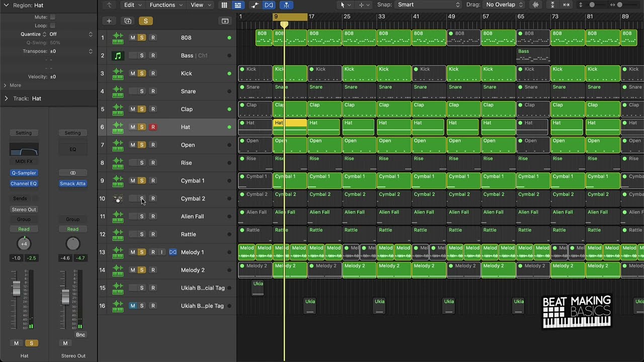Click the Melody 2 track waveform icon
The height and width of the screenshot is (362, 644).
coord(118,270)
